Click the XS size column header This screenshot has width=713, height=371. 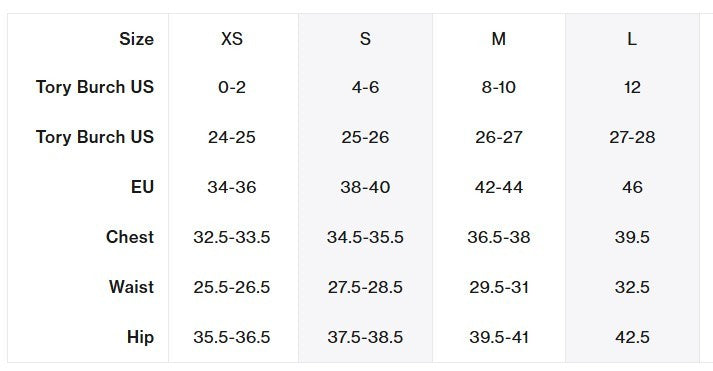[232, 39]
